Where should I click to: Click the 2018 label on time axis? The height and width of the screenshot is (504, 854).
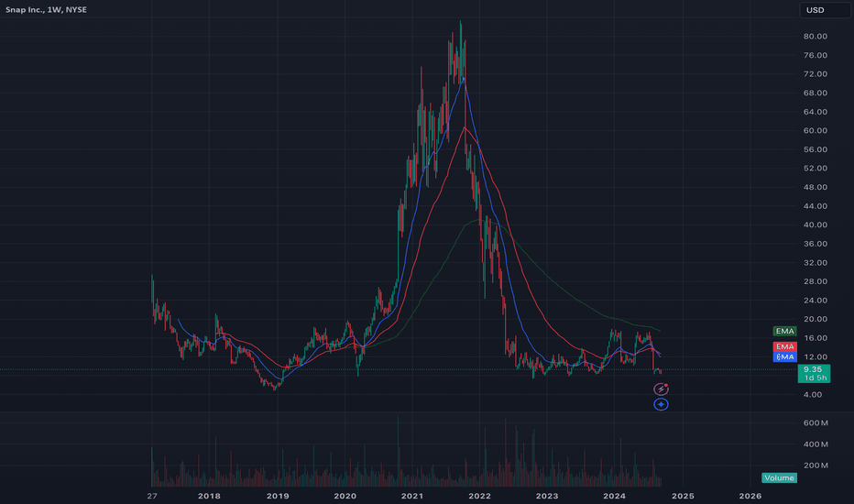pyautogui.click(x=209, y=496)
